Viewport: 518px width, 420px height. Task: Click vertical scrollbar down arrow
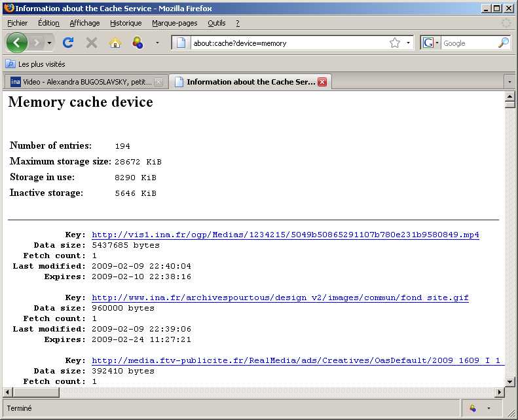point(509,381)
